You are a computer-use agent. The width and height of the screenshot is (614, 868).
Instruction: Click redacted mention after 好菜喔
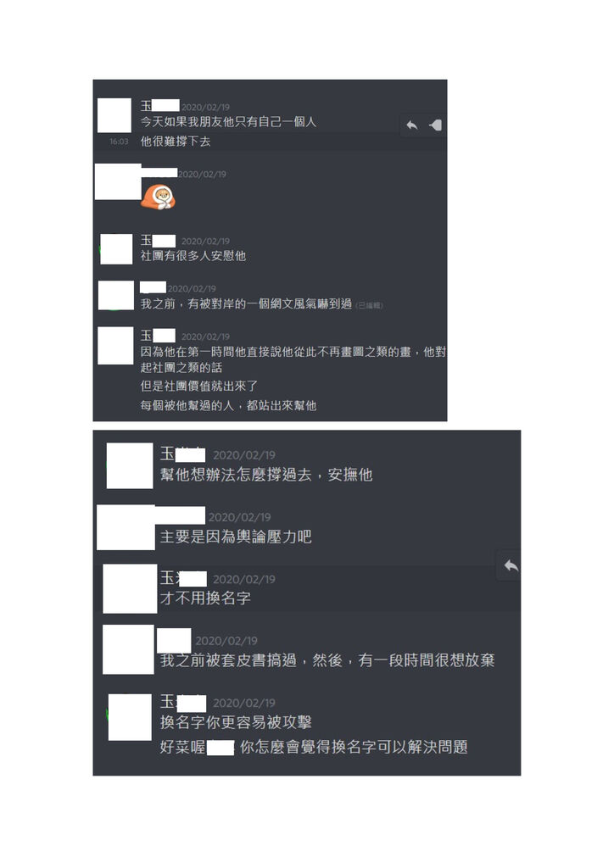tap(220, 748)
